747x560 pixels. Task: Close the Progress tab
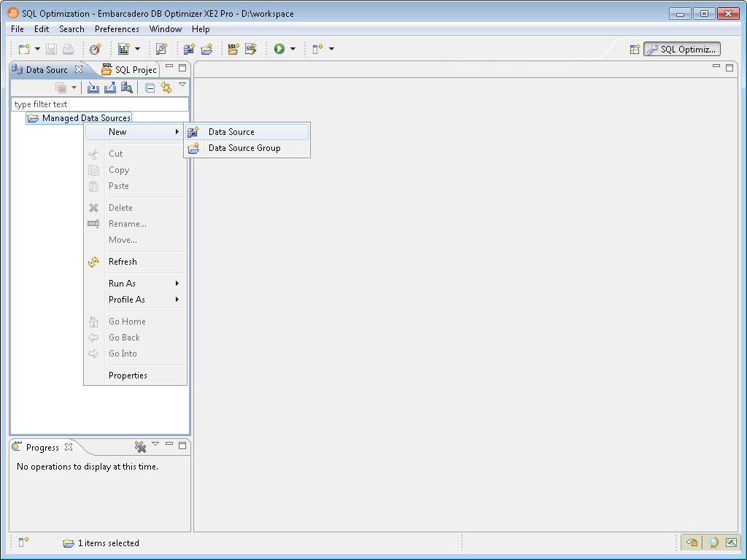click(69, 447)
